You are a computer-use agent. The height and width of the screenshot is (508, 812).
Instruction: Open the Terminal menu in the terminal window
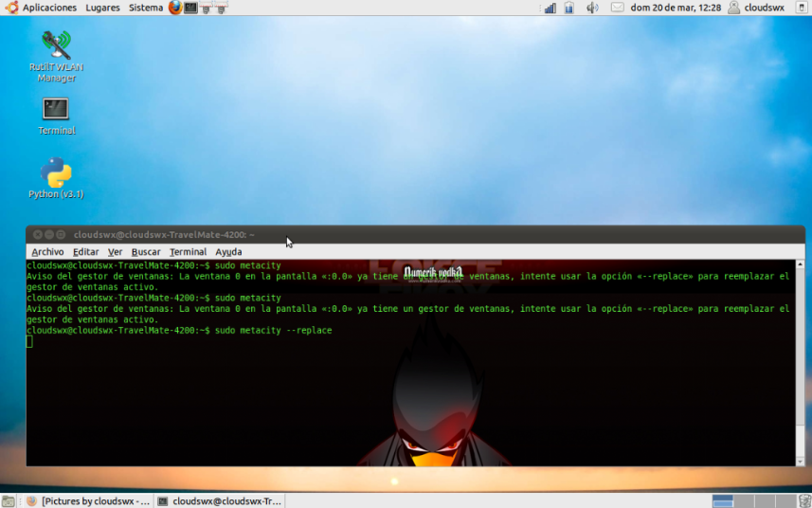(188, 252)
